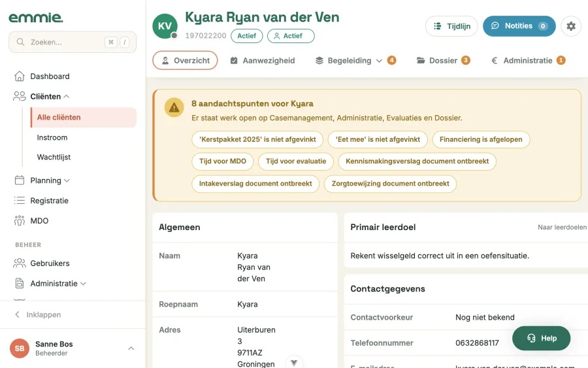The width and height of the screenshot is (588, 368).
Task: Click the 8 aandachtspunten voor Kyara heading
Action: 252,103
